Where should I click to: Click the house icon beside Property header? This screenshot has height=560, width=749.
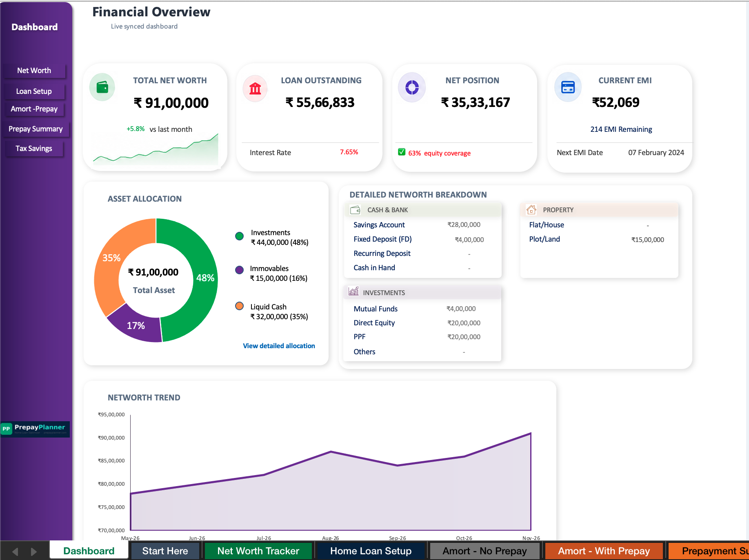531,210
